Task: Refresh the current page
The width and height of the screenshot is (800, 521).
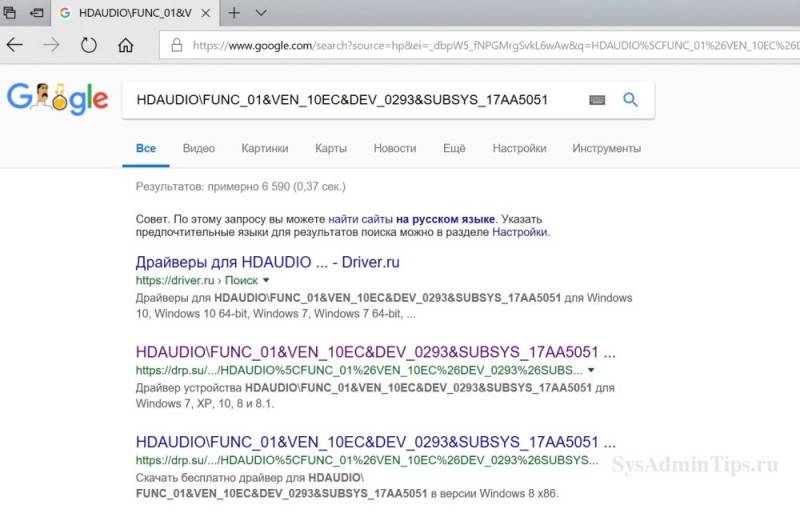Action: (89, 45)
